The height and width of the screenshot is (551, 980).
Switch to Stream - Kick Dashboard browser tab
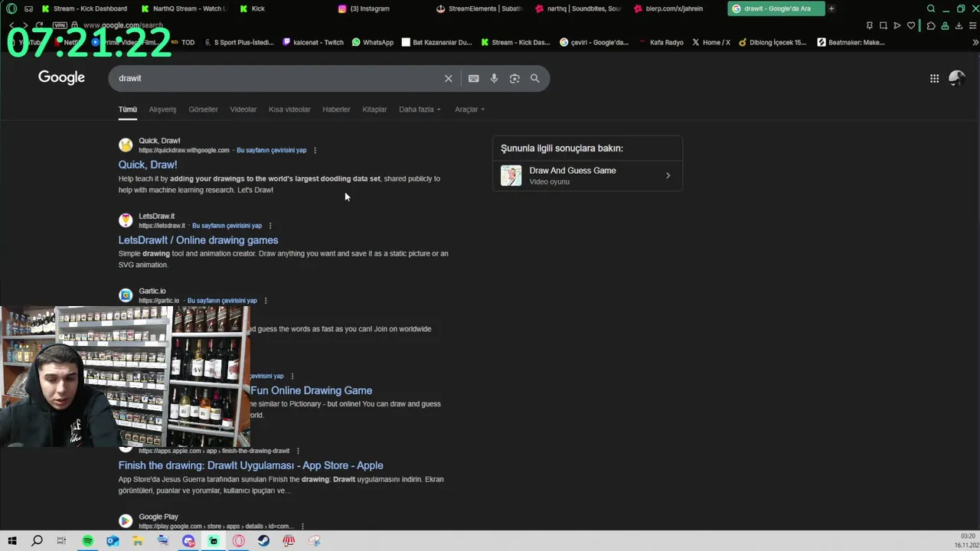pos(86,8)
